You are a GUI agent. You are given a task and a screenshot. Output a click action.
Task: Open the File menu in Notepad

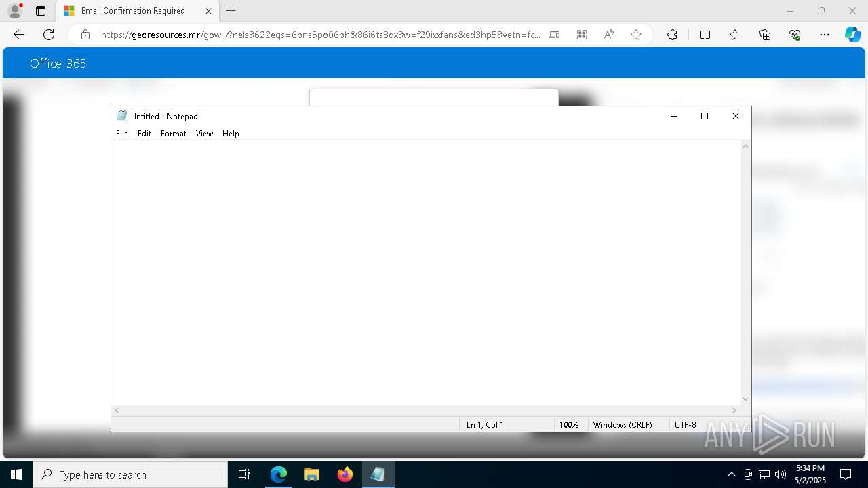[x=122, y=134]
